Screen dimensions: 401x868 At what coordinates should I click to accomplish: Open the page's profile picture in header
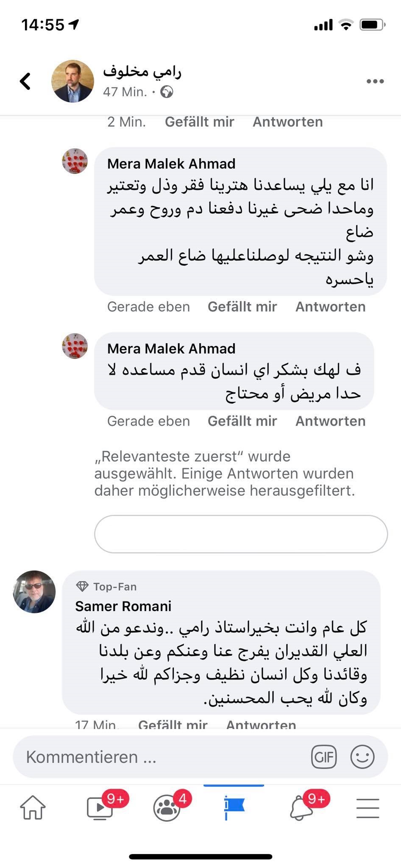(72, 81)
